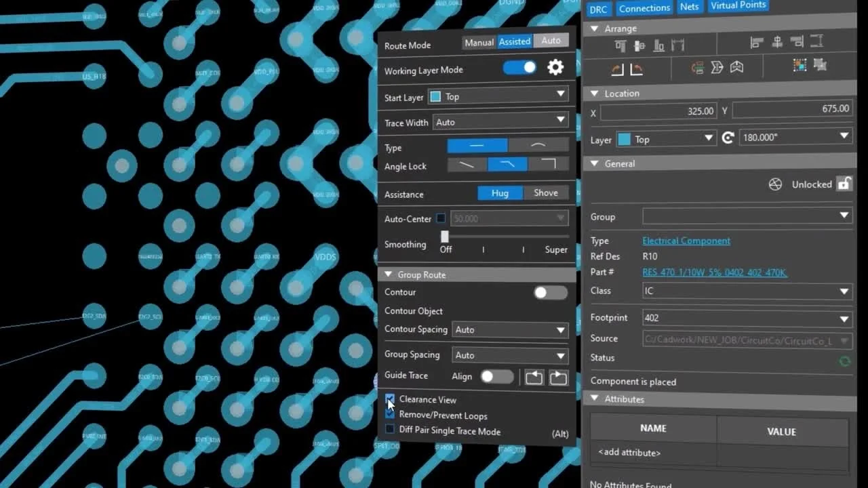Image resolution: width=868 pixels, height=488 pixels.
Task: Click the distribute vertically icon
Action: pos(817,41)
